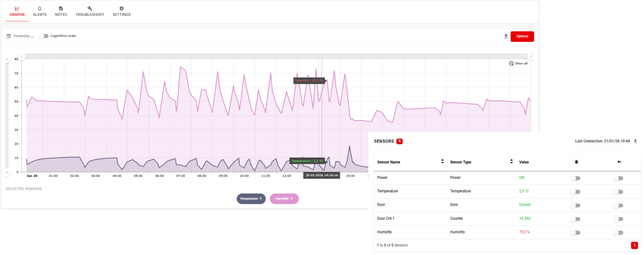This screenshot has width=644, height=255.
Task: Toggle alert notifications for Power sensor
Action: (x=575, y=178)
